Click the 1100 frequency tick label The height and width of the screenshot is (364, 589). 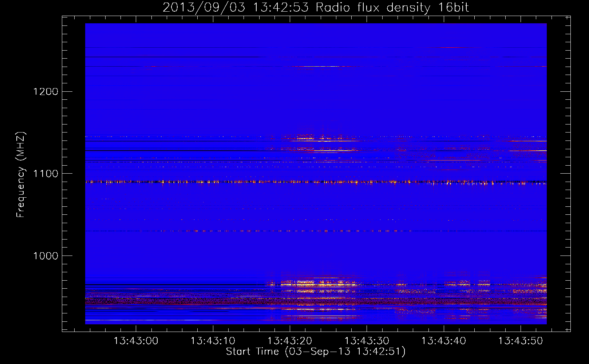(x=46, y=174)
